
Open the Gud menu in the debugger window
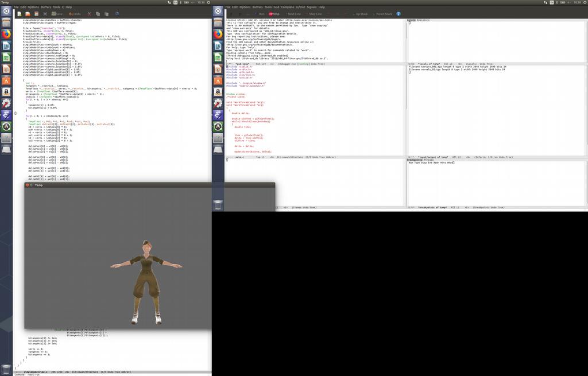click(276, 7)
